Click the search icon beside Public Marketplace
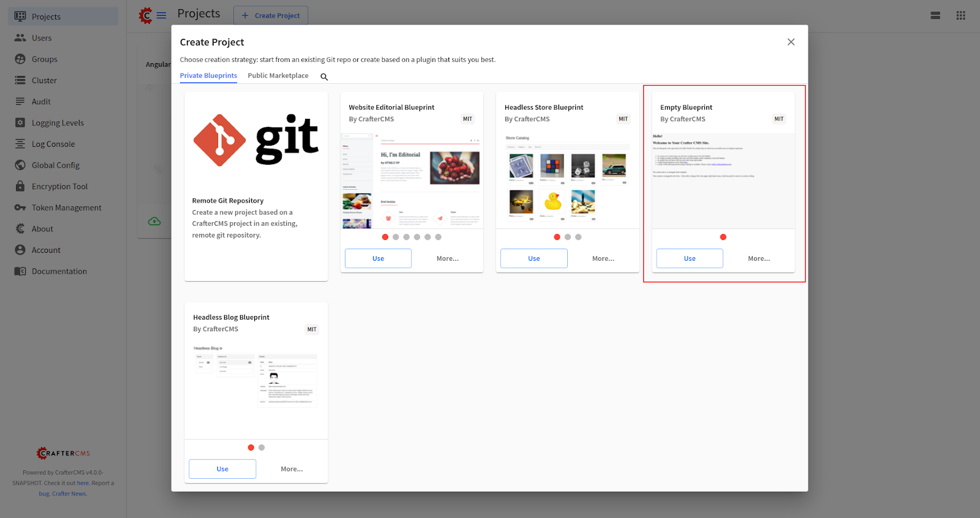The height and width of the screenshot is (518, 980). (x=324, y=77)
